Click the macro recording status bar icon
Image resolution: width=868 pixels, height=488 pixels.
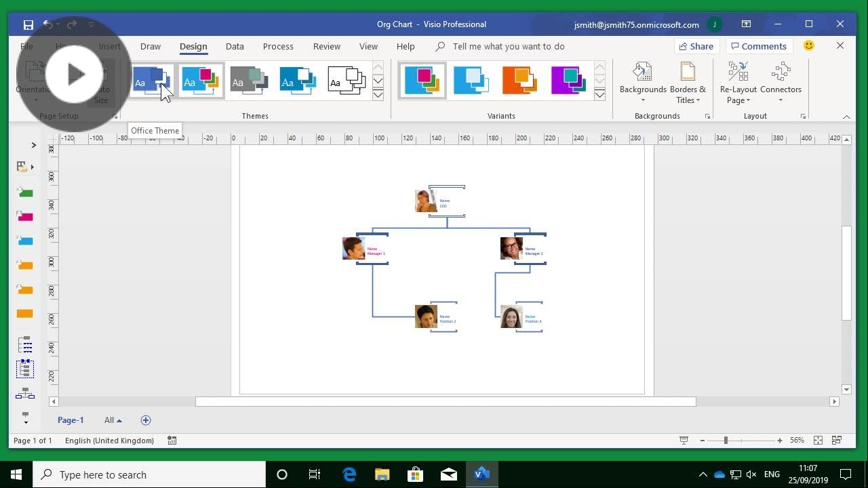click(x=172, y=441)
